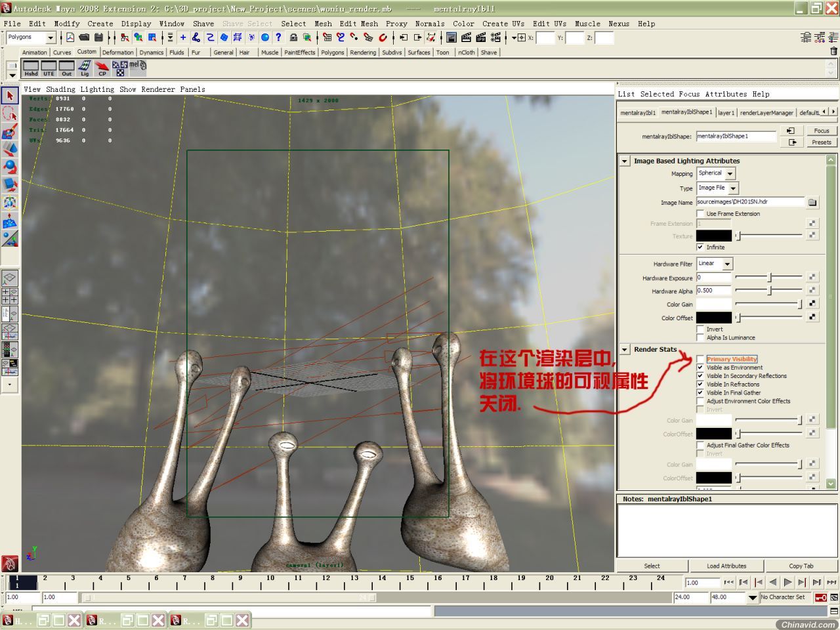Open the Polygons menu set dropdown
Screen dimensions: 840x630
(31, 37)
